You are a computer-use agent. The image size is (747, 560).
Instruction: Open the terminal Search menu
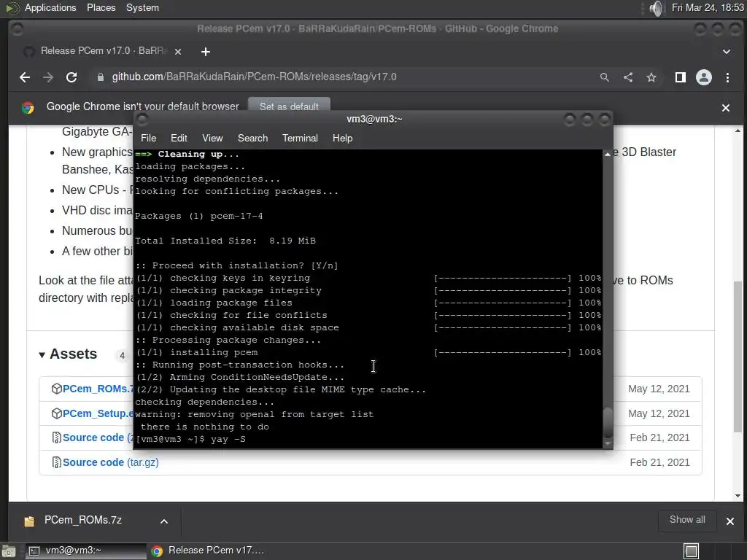click(252, 138)
